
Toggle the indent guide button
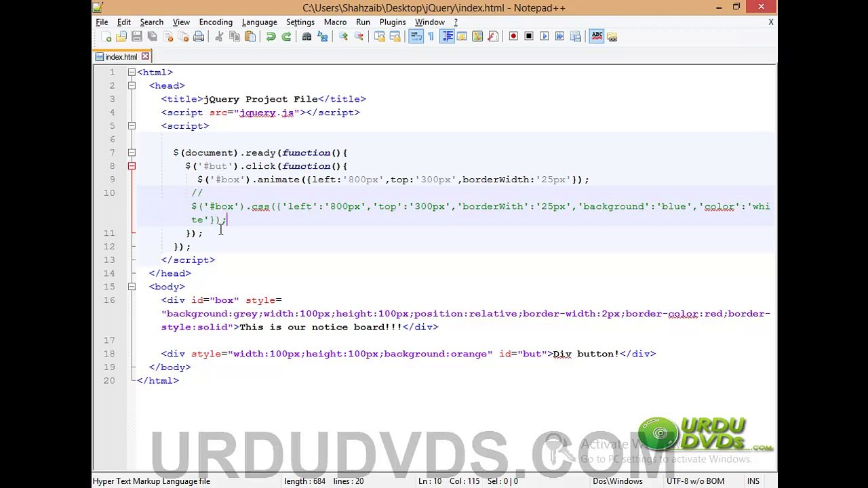click(447, 37)
